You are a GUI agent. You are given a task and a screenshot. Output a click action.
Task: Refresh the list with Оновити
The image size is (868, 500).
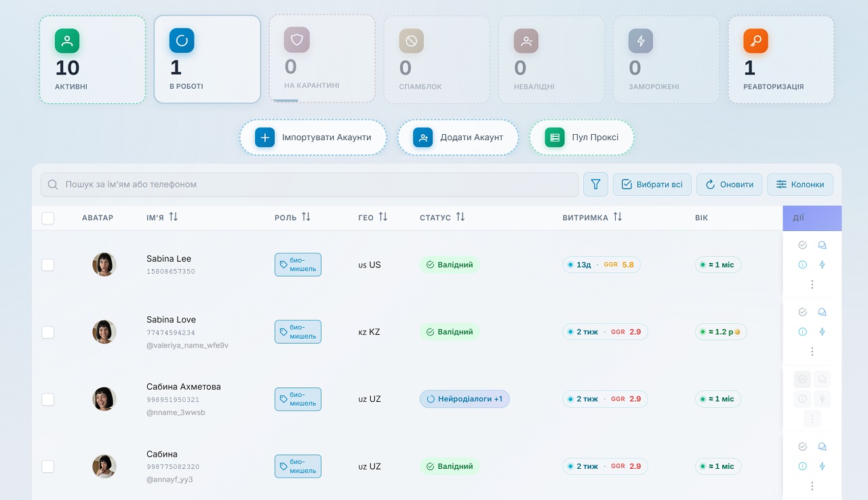730,184
